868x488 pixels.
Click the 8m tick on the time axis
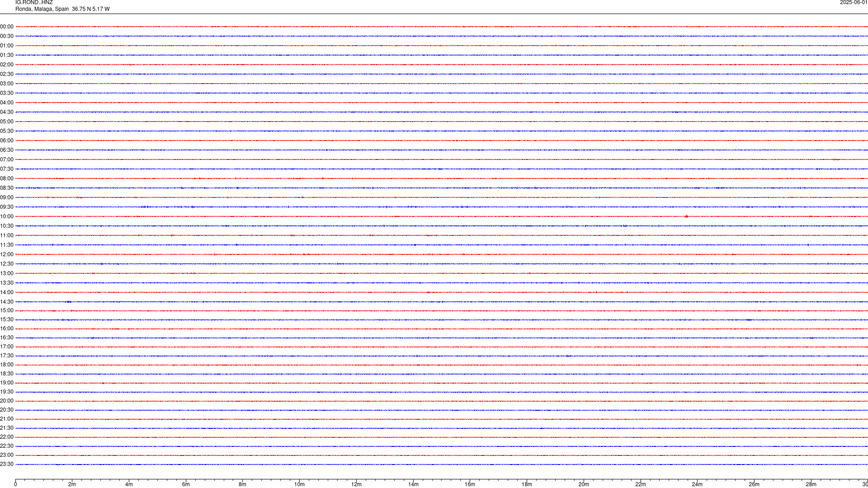[x=243, y=484]
